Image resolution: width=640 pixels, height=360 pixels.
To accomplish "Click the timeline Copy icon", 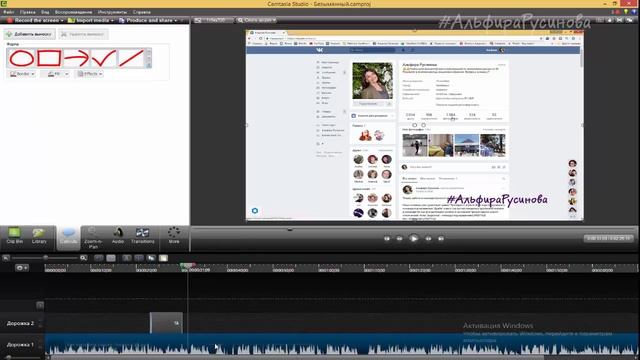I will pyautogui.click(x=151, y=258).
